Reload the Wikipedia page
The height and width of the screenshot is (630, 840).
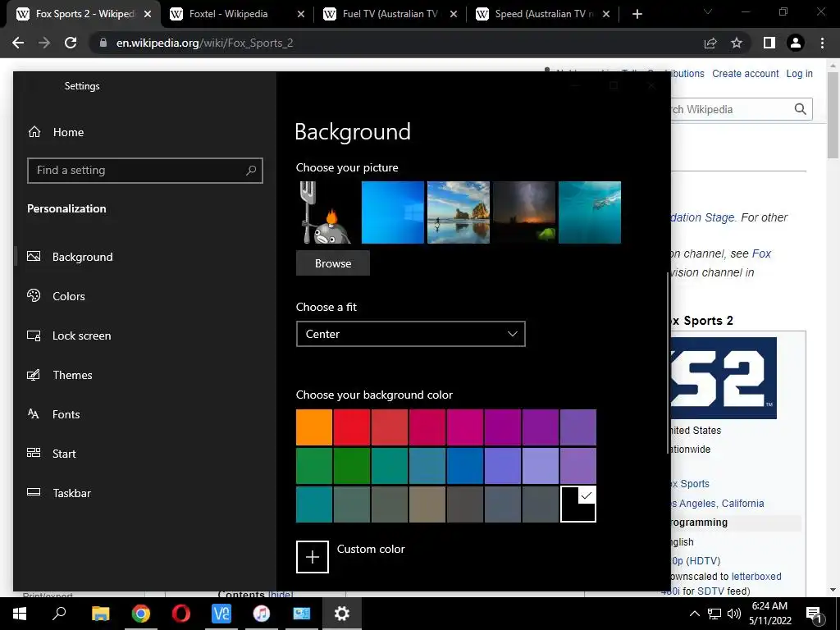[x=71, y=43]
